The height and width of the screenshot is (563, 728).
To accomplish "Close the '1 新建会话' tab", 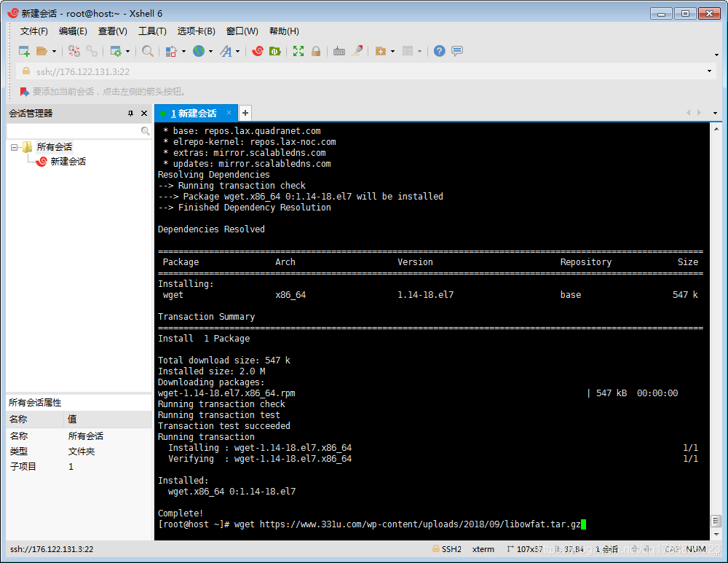I will (x=229, y=112).
